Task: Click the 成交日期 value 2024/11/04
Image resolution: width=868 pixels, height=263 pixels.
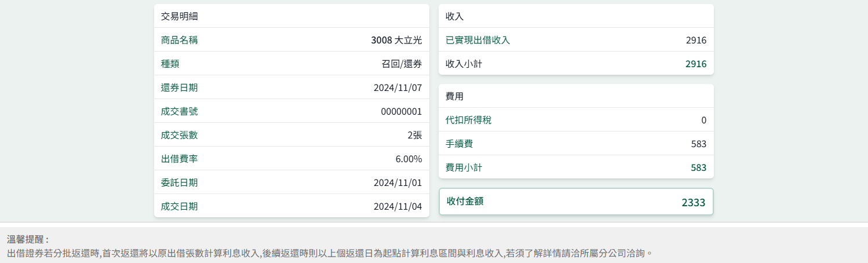Action: [x=397, y=207]
